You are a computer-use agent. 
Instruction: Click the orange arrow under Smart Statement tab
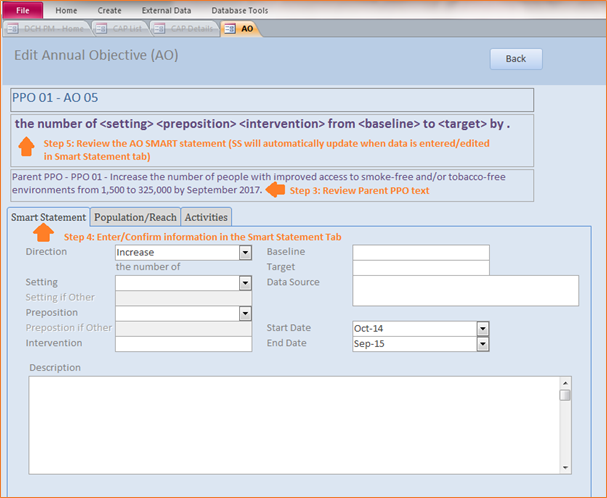coord(43,233)
